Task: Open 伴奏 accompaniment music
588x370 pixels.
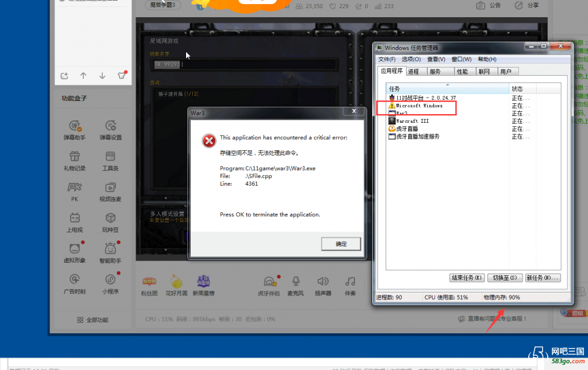Action: point(350,286)
